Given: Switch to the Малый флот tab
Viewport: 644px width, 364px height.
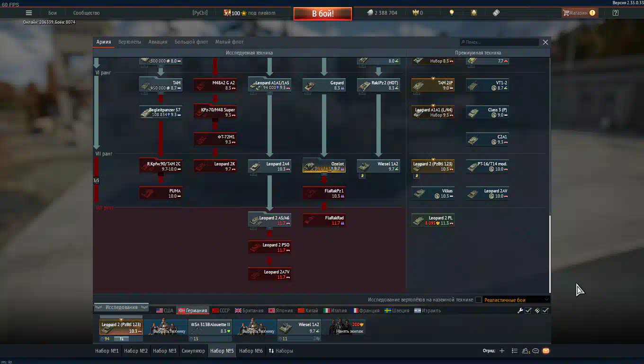Looking at the screenshot, I should [x=230, y=42].
